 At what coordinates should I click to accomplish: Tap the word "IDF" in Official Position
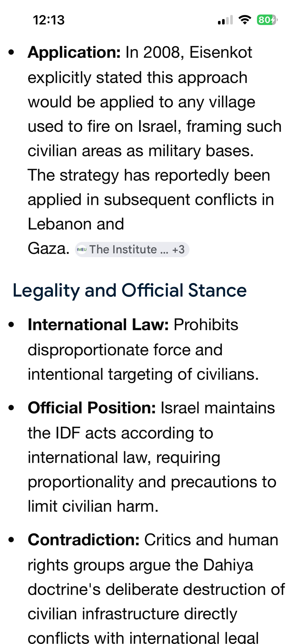pos(67,433)
